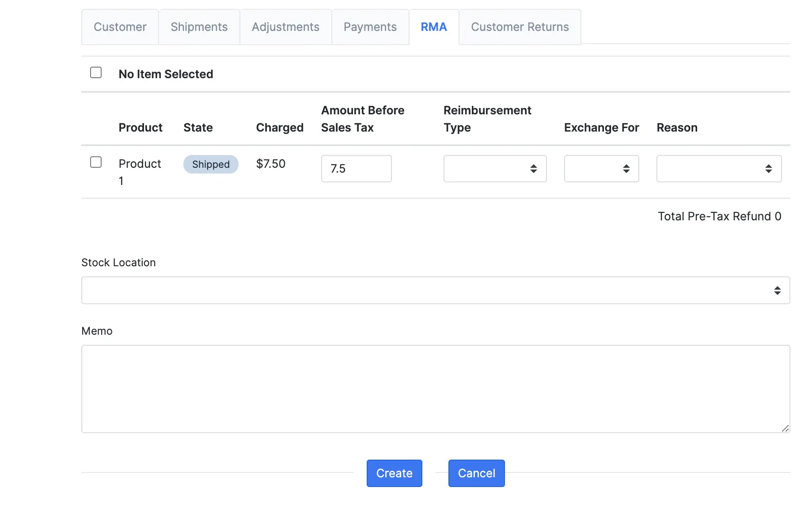This screenshot has width=812, height=506.
Task: Edit the Amount Before Sales Tax field
Action: 356,169
